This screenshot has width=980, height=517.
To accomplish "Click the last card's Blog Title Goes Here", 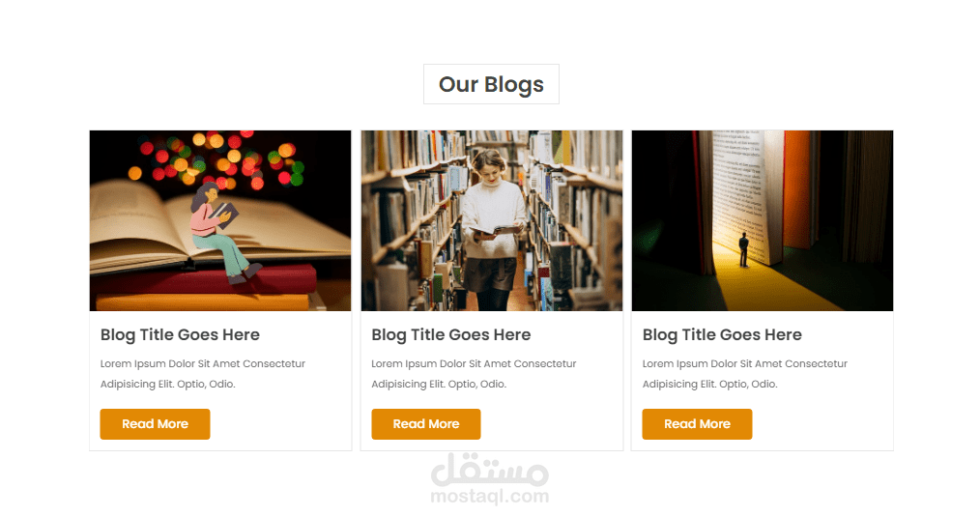I will point(722,335).
